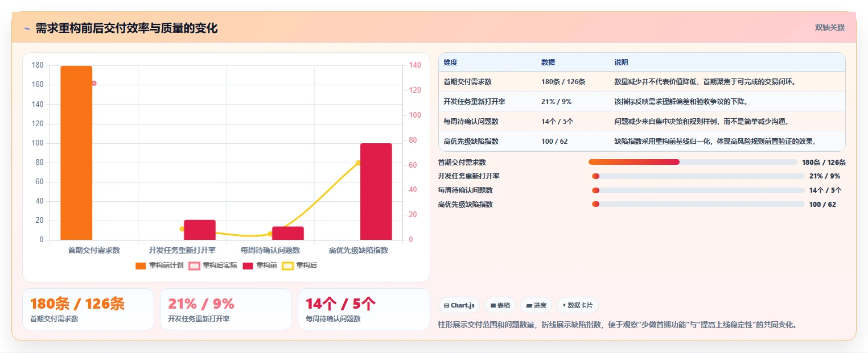
Task: Click the red 高优先级缺陷指数 bar in chart
Action: [376, 192]
